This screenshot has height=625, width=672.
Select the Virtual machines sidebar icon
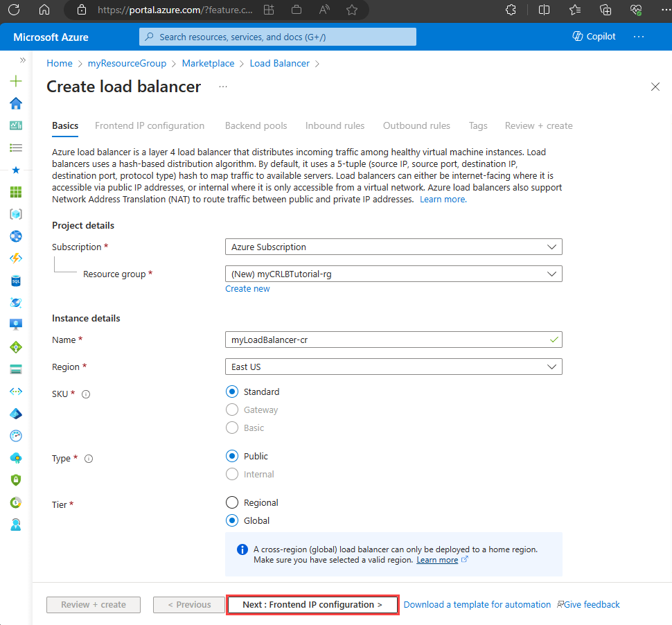click(16, 324)
